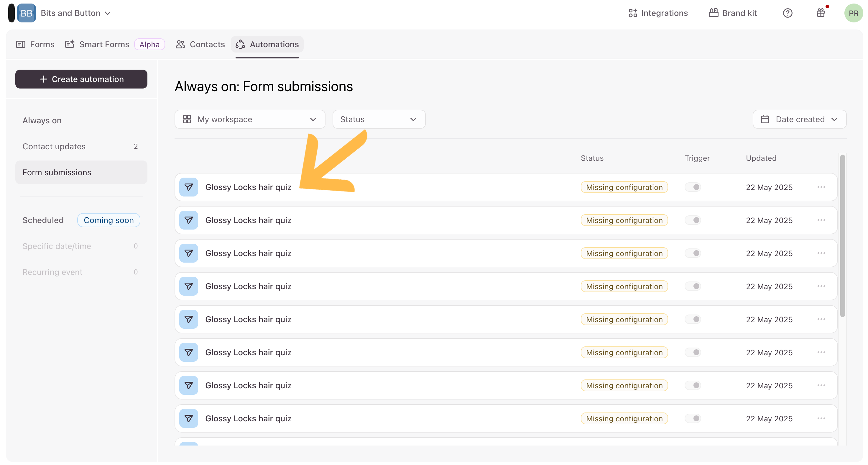Open the Status filter dropdown
This screenshot has height=465, width=868.
(x=379, y=119)
